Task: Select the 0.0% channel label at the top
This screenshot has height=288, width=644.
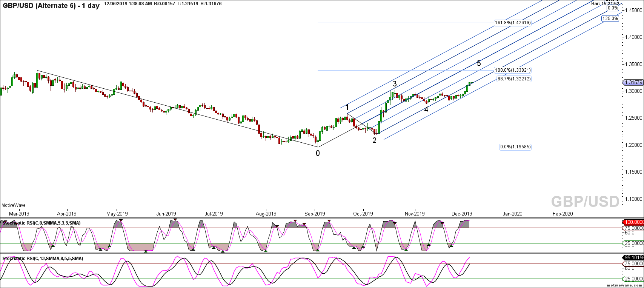Action: point(612,8)
